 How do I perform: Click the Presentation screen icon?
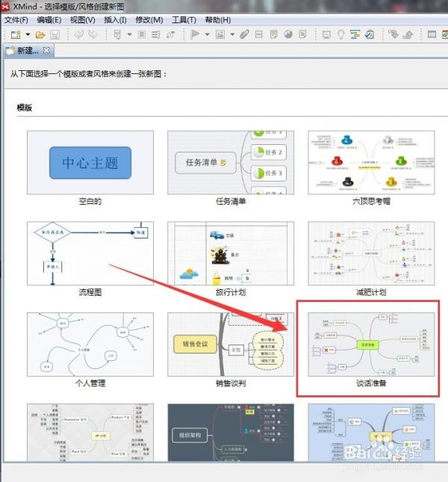tap(327, 34)
